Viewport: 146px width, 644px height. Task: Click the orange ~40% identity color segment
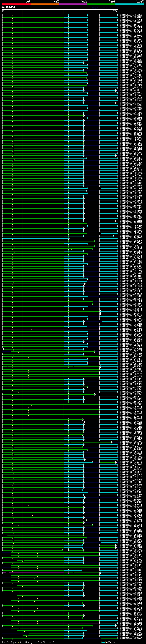45,4
